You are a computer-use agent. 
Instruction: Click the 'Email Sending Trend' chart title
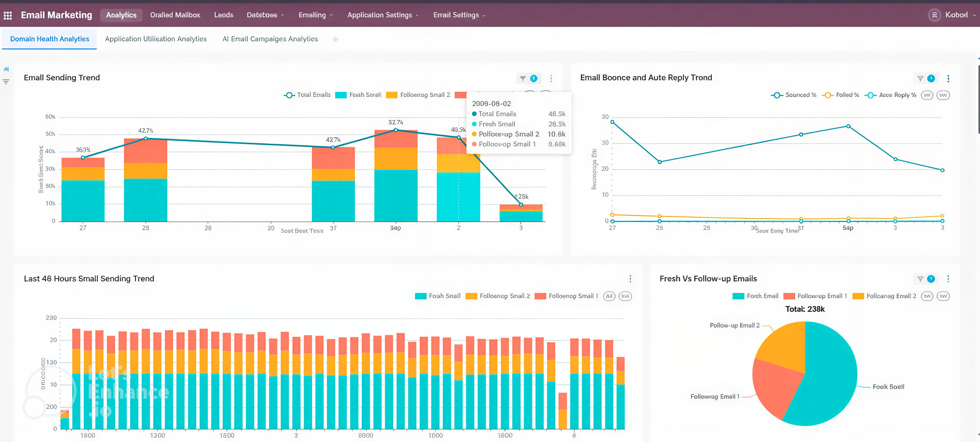pyautogui.click(x=61, y=78)
